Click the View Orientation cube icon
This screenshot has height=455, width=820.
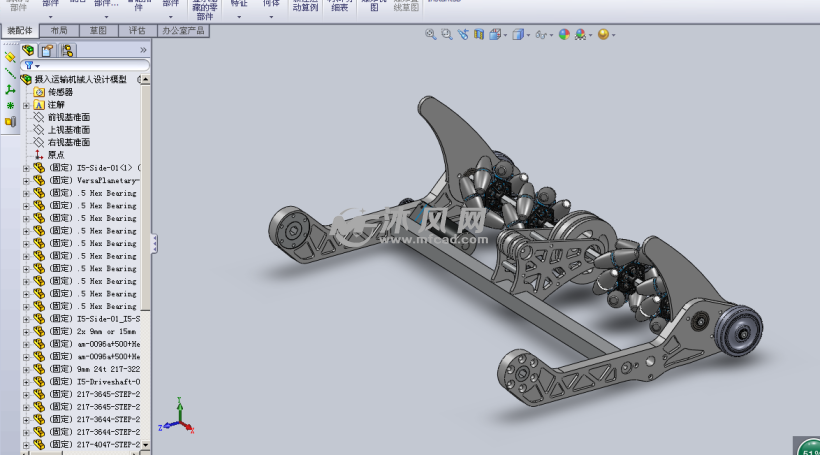tap(494, 35)
